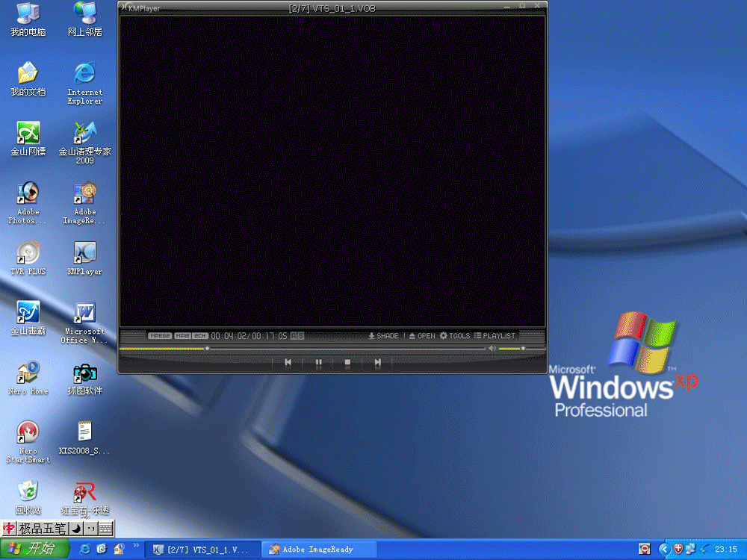
Task: Click the MP2 audio codec badge
Action: (182, 336)
